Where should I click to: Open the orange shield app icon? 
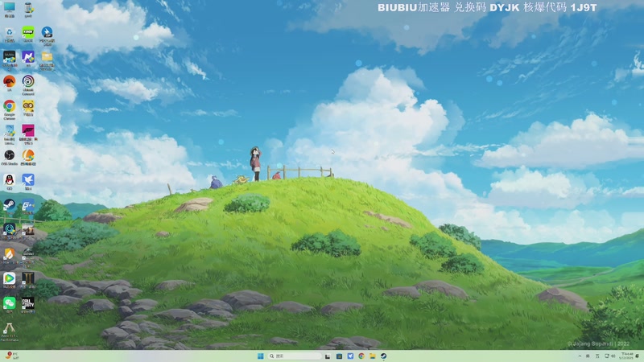pyautogui.click(x=9, y=256)
